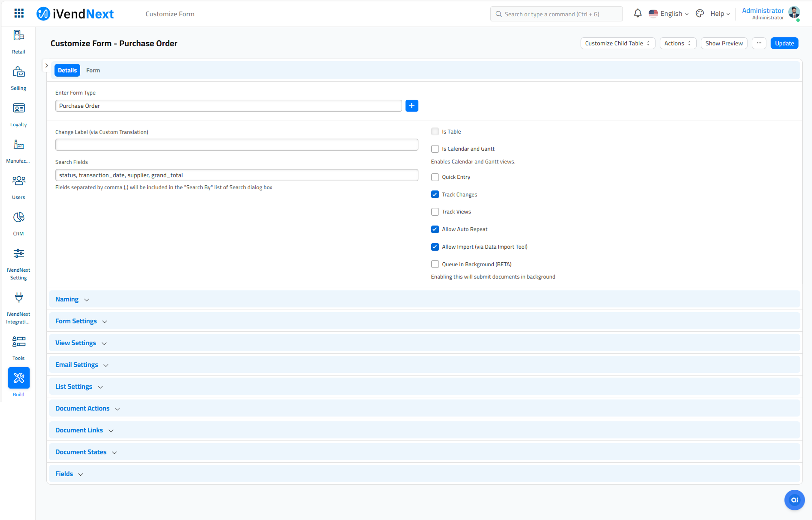The width and height of the screenshot is (812, 520).
Task: Disable the Allow Auto Repeat checkbox
Action: 435,229
